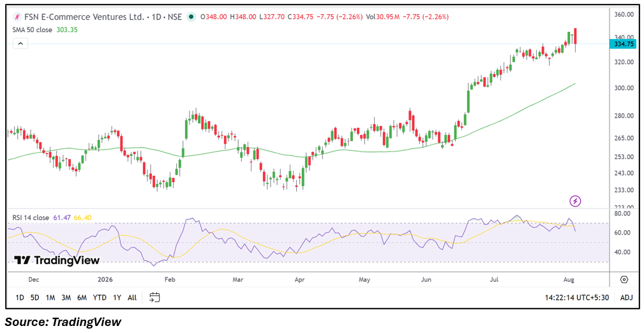Viewport: 644px width, 333px height.
Task: Collapse the indicator legend with the chevron
Action: tap(20, 43)
